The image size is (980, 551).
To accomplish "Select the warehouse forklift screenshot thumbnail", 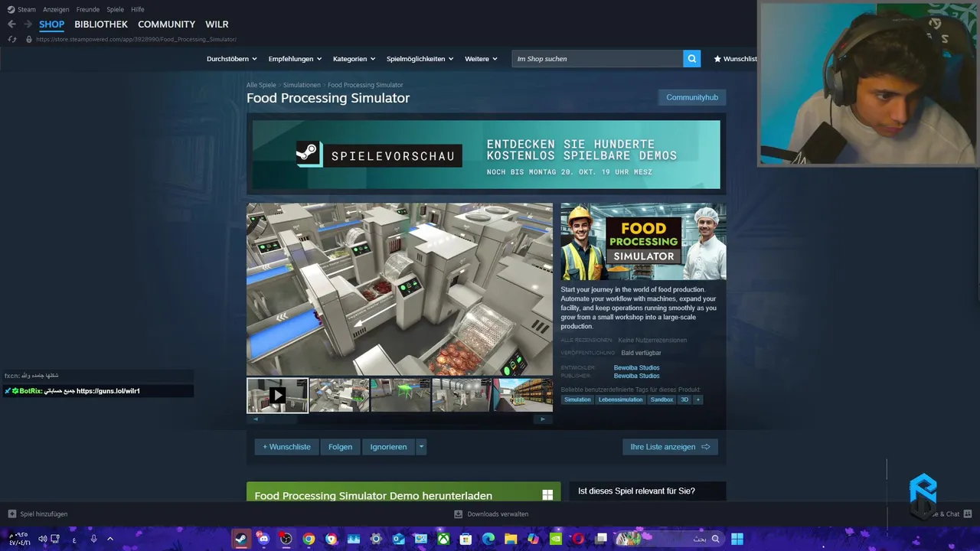I will [x=523, y=395].
